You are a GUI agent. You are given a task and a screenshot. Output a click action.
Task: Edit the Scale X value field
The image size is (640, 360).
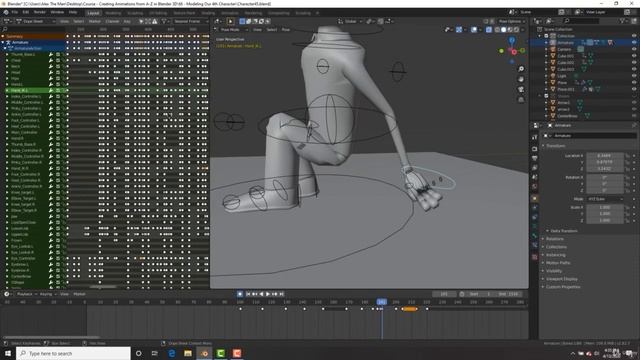point(605,207)
